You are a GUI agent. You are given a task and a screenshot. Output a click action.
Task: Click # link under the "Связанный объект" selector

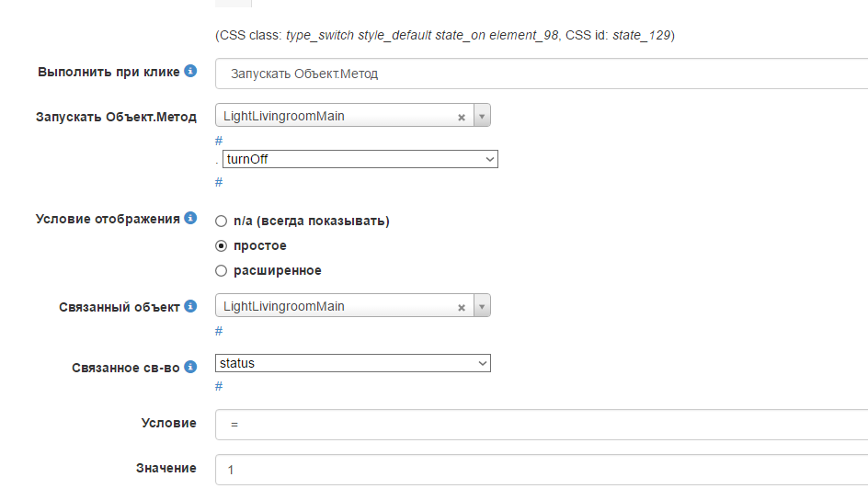(219, 331)
